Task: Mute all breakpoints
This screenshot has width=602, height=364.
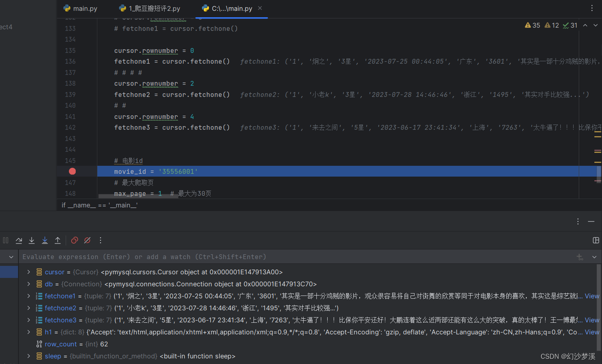Action: 87,240
